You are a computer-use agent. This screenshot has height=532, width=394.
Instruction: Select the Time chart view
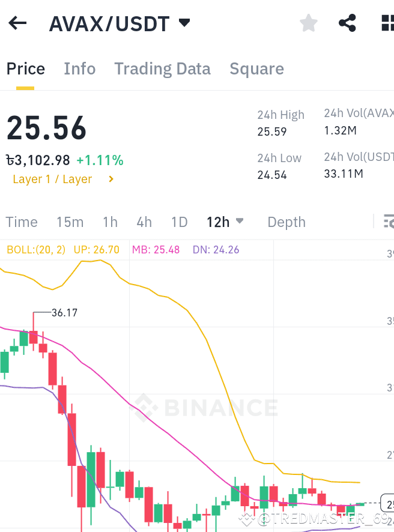[x=22, y=222]
